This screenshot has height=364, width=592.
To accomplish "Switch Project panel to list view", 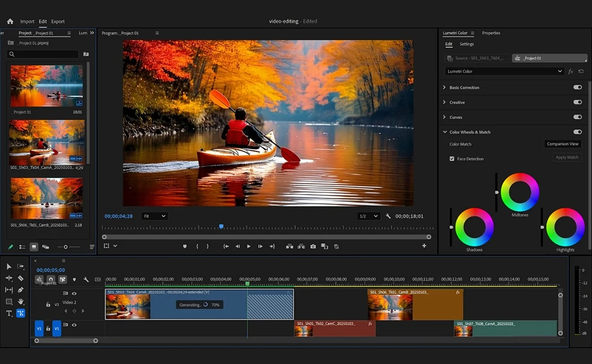I will [x=22, y=247].
